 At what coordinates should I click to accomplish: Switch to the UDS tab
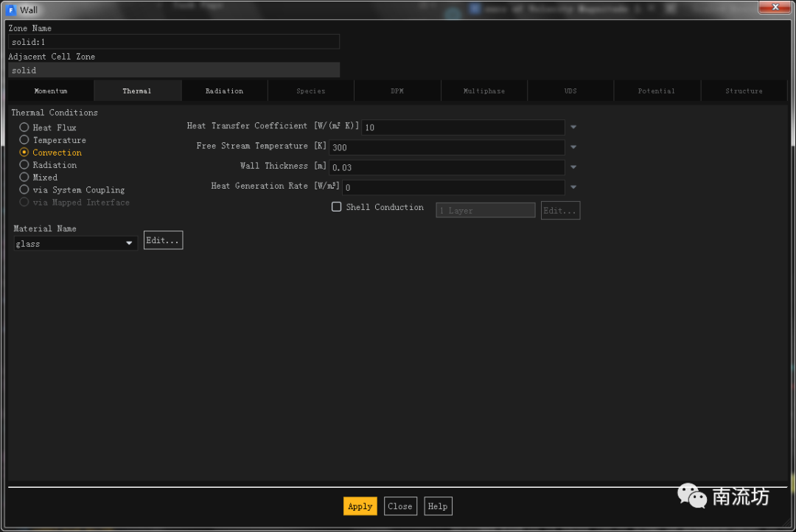tap(570, 91)
